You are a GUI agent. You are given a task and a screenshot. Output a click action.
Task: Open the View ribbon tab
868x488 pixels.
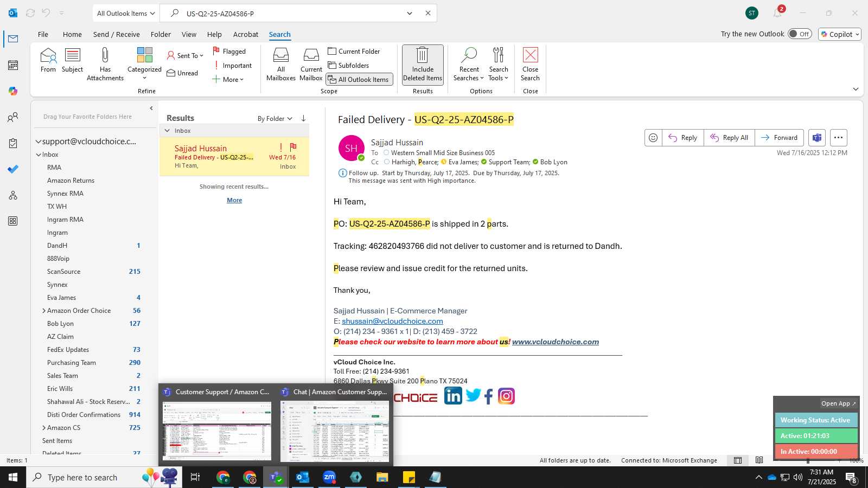coord(189,34)
